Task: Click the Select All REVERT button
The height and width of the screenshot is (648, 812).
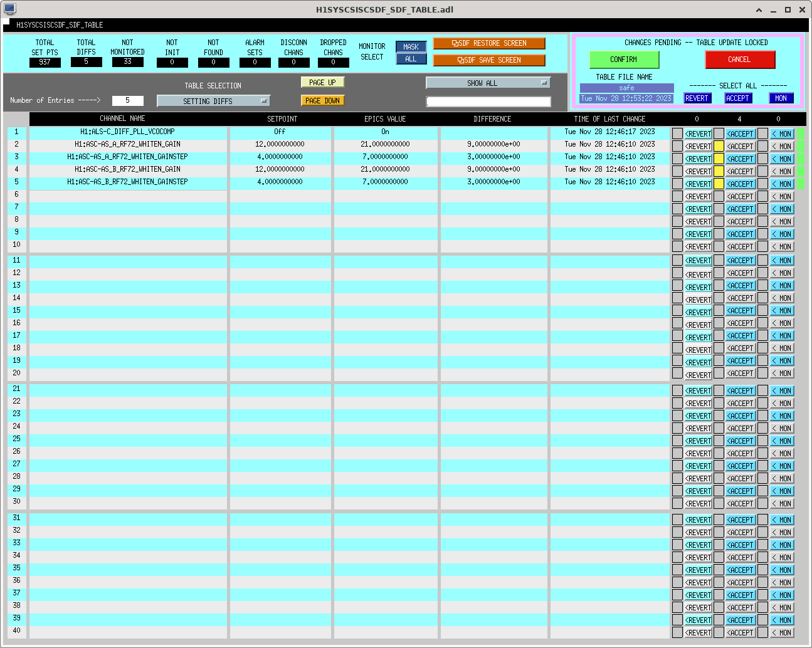Action: click(x=697, y=98)
